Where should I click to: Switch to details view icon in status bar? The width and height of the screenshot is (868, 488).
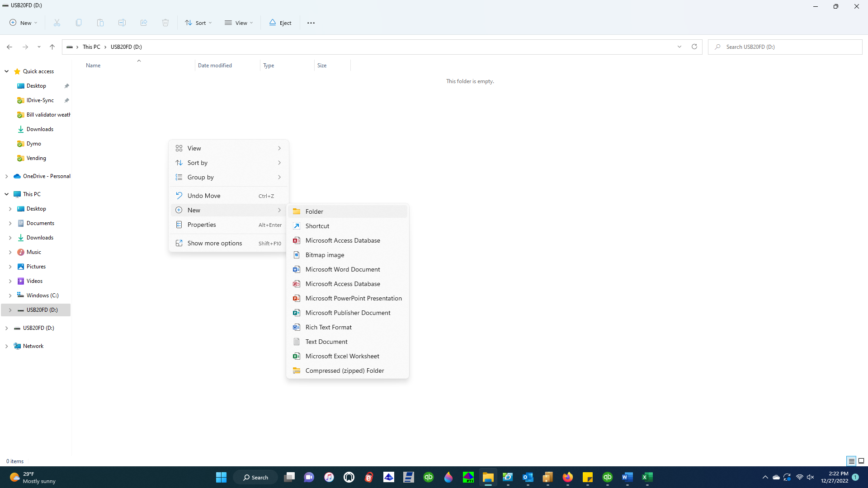(x=851, y=461)
